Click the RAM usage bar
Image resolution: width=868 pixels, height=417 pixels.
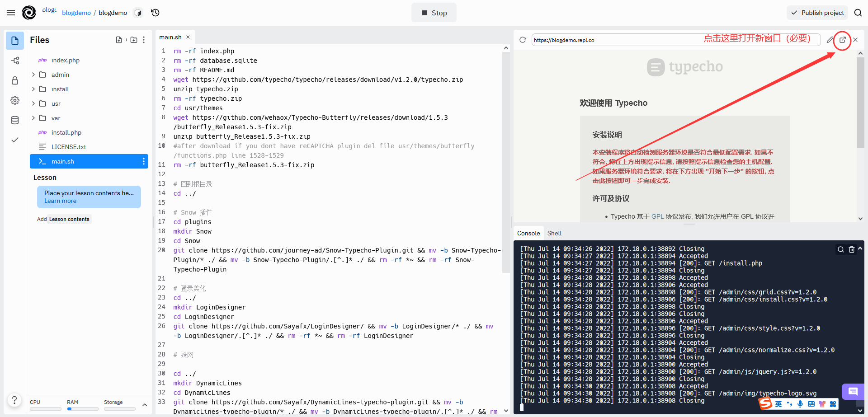[82, 408]
